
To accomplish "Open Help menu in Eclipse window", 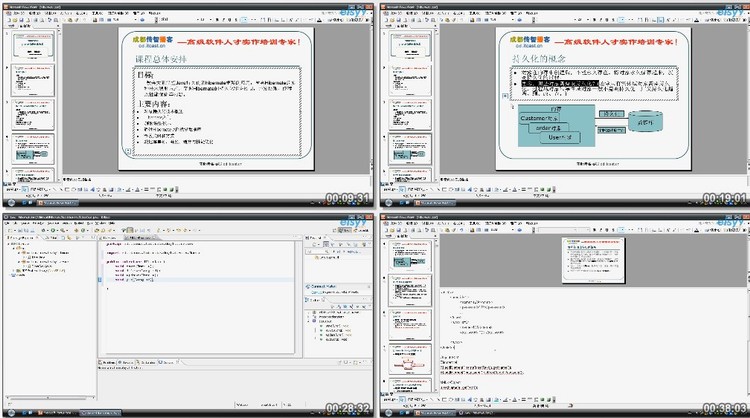I will pyautogui.click(x=111, y=223).
